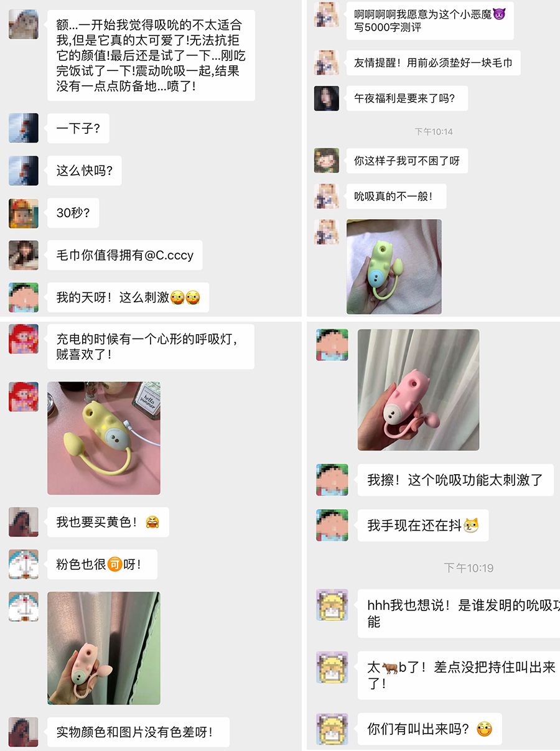Open the green device photo in chat
Image resolution: width=560 pixels, height=751 pixels.
[394, 266]
